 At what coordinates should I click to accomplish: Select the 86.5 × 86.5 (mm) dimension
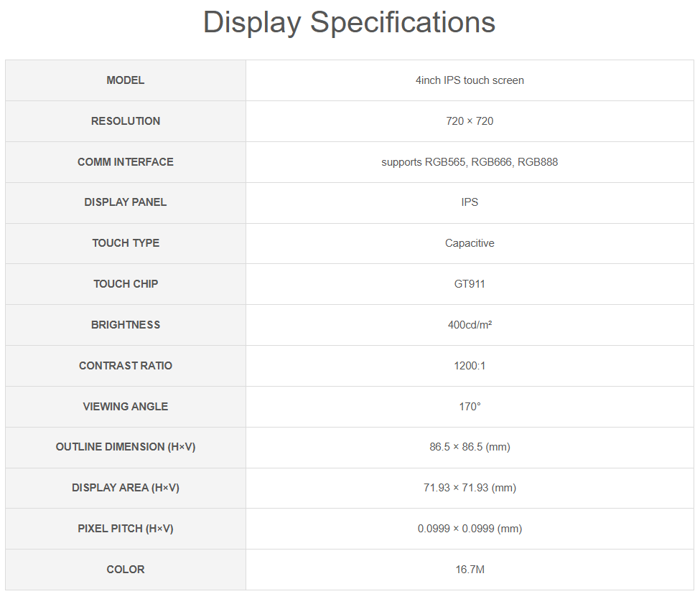pyautogui.click(x=470, y=447)
